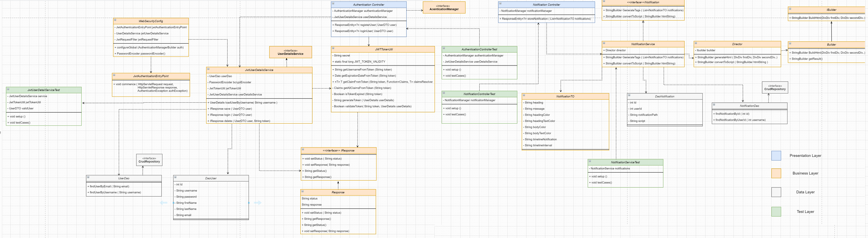Click the collapse icon on DaoNotification class

[x=629, y=95]
